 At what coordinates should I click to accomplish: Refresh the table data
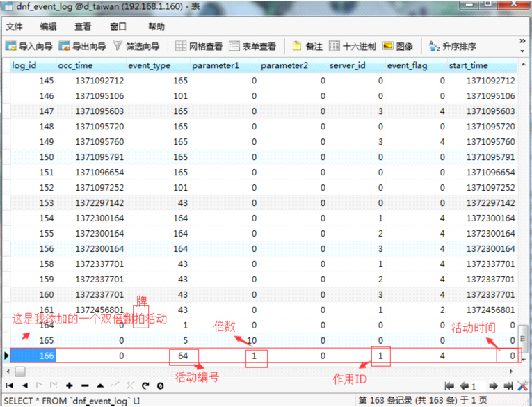point(145,385)
